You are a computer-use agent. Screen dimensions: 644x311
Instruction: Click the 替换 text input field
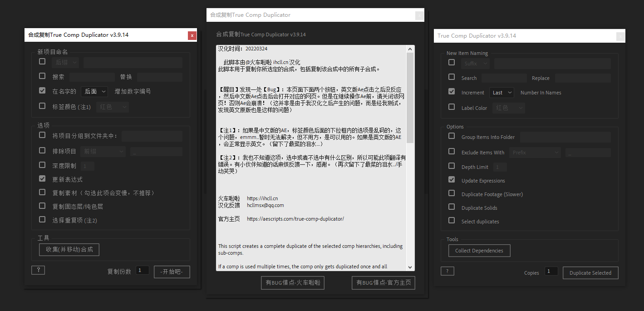pyautogui.click(x=160, y=77)
